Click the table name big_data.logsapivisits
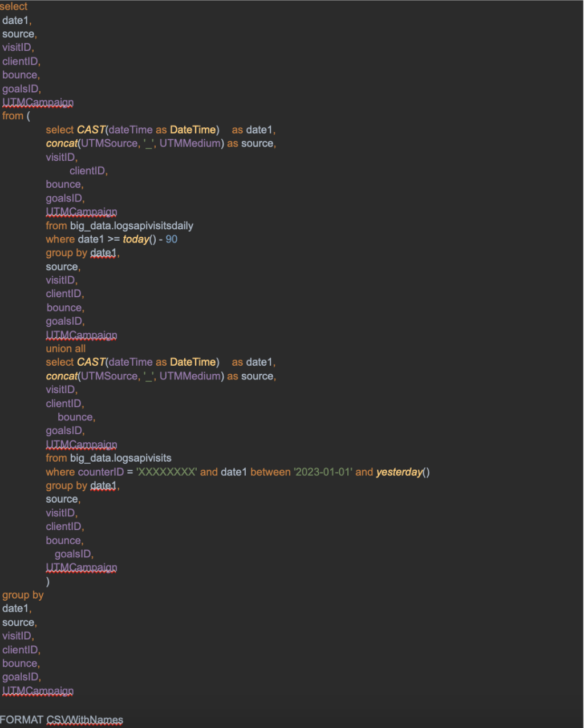584x728 pixels. click(121, 458)
